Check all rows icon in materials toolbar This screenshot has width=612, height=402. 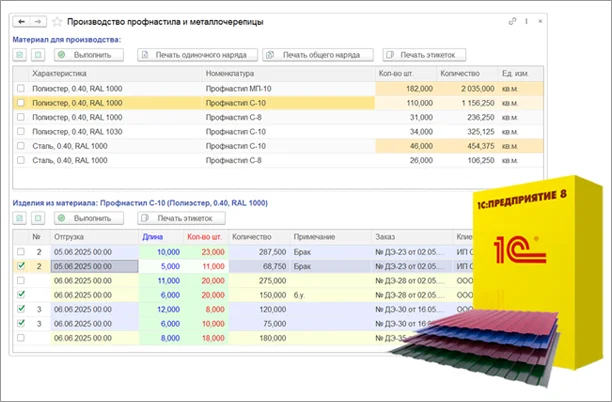click(x=20, y=55)
